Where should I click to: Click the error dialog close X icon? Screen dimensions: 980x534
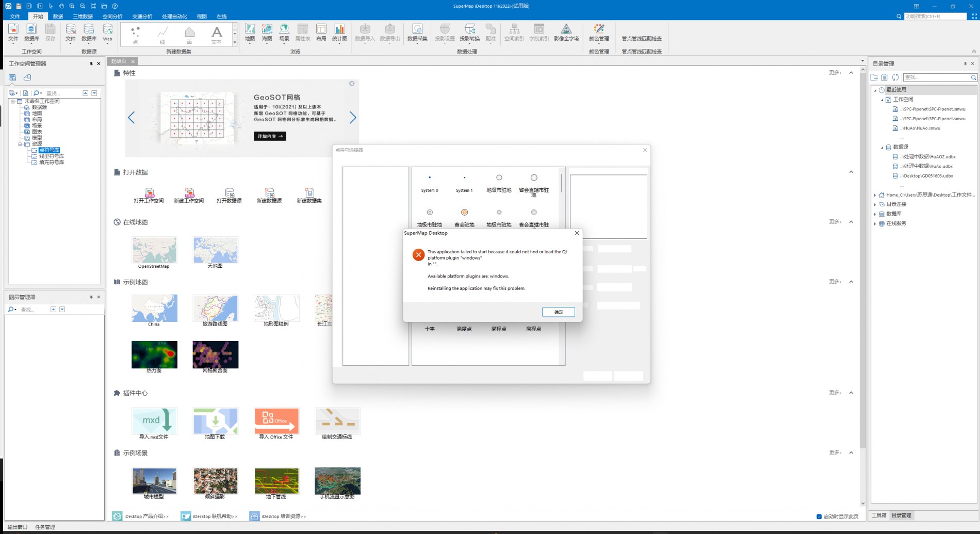(x=577, y=233)
